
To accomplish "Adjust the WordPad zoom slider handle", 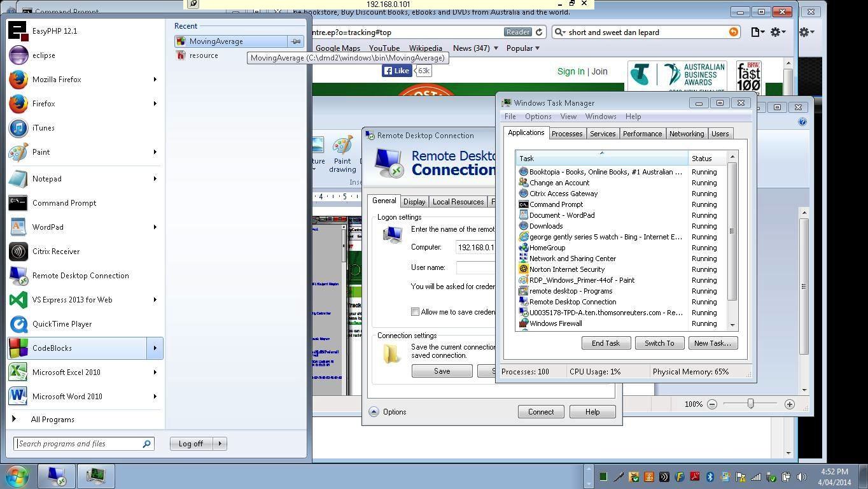I will coord(750,404).
